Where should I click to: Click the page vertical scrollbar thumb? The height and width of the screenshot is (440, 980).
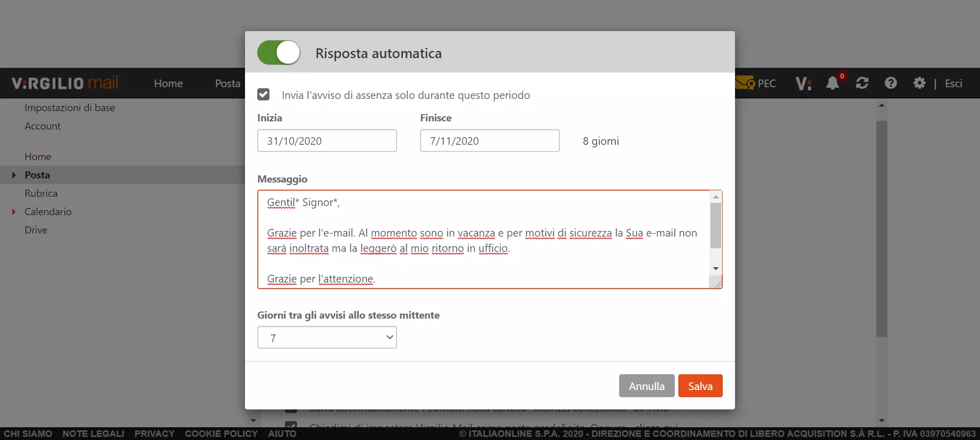click(881, 229)
